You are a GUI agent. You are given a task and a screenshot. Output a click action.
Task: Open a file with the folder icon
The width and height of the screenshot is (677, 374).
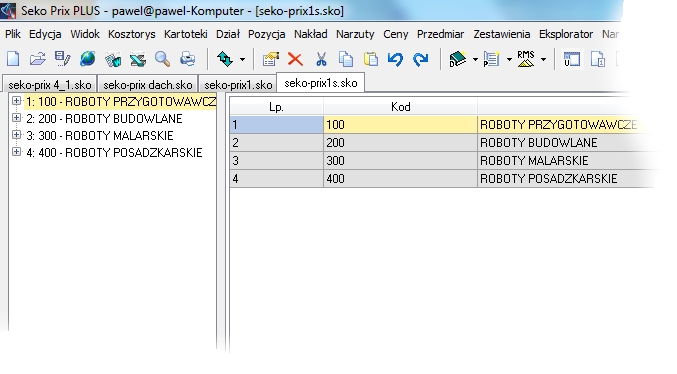click(38, 59)
